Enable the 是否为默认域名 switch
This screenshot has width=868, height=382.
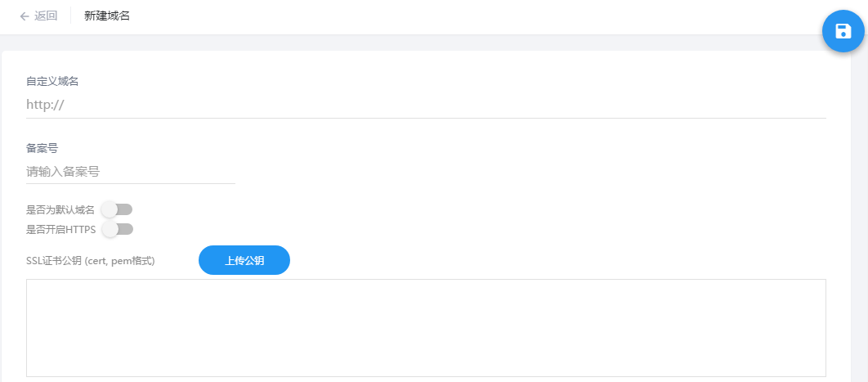coord(118,210)
